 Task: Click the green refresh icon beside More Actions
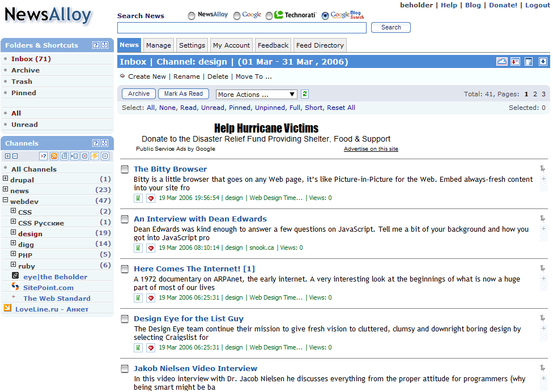click(305, 94)
